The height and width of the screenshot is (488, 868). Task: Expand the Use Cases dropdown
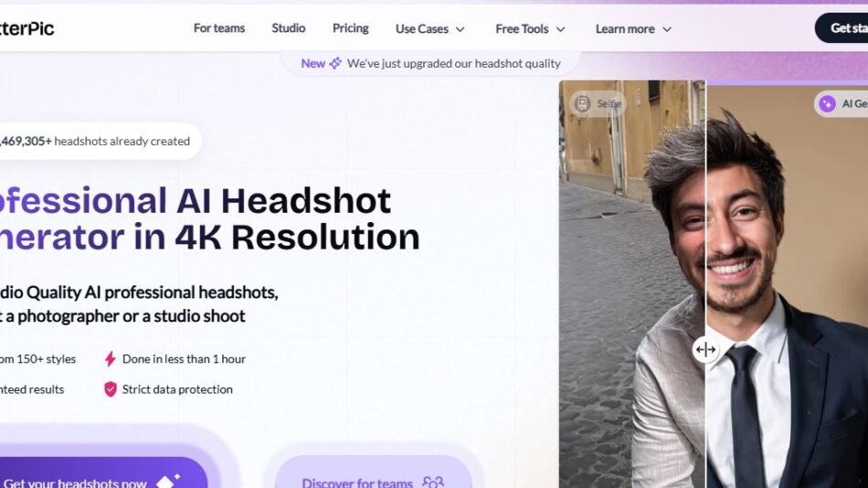[x=430, y=29]
